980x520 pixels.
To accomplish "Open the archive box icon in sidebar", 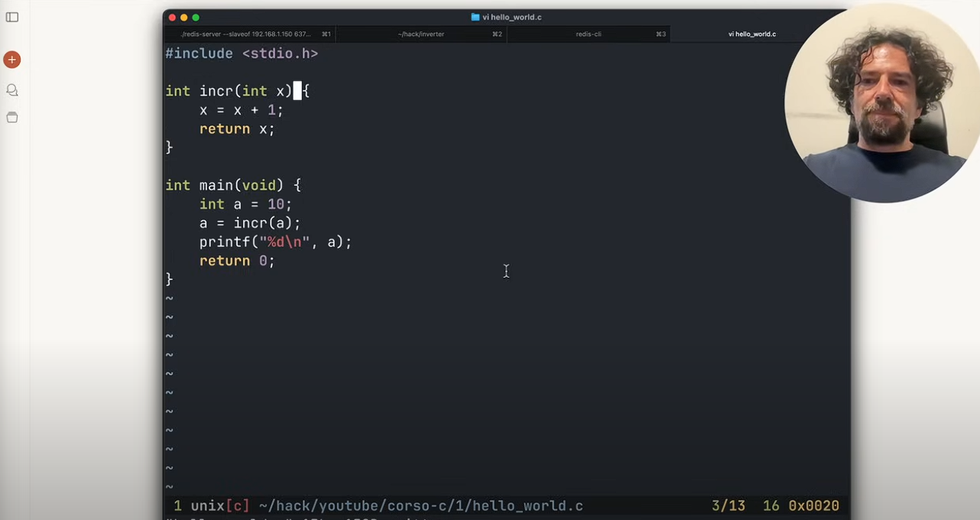I will pos(12,118).
